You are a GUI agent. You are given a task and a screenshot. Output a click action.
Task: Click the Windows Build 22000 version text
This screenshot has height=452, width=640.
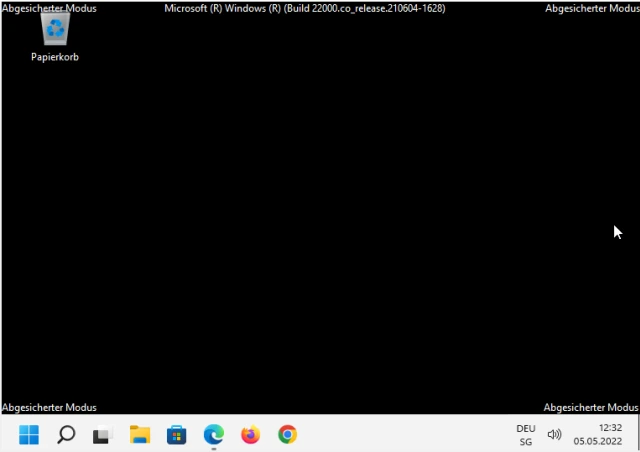click(x=304, y=8)
